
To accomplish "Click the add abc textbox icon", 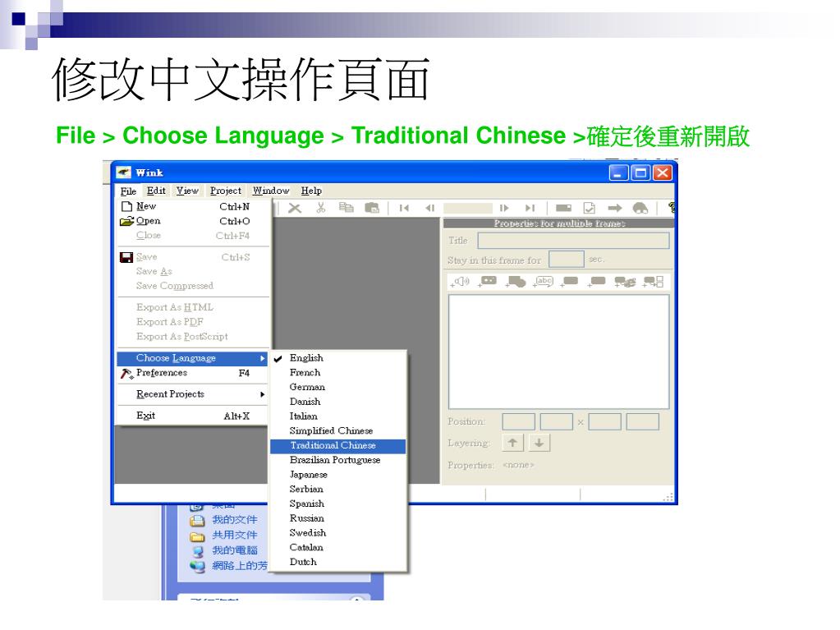I will 542,282.
